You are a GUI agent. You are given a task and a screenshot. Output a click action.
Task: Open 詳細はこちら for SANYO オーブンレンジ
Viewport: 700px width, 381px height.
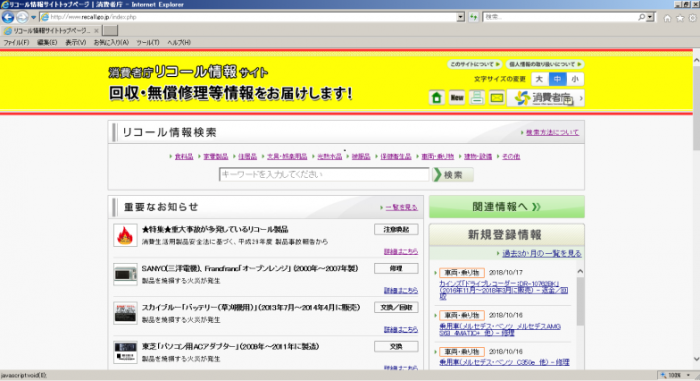tap(401, 290)
